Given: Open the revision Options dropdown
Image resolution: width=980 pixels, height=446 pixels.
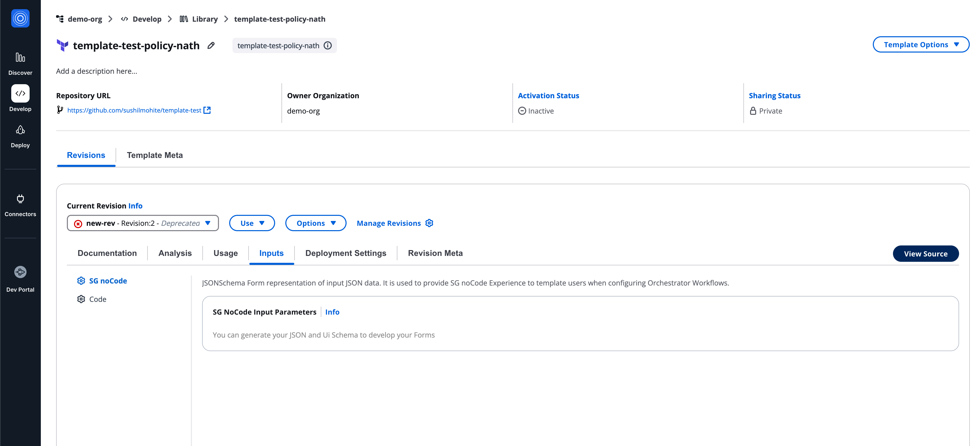Looking at the screenshot, I should (x=315, y=223).
